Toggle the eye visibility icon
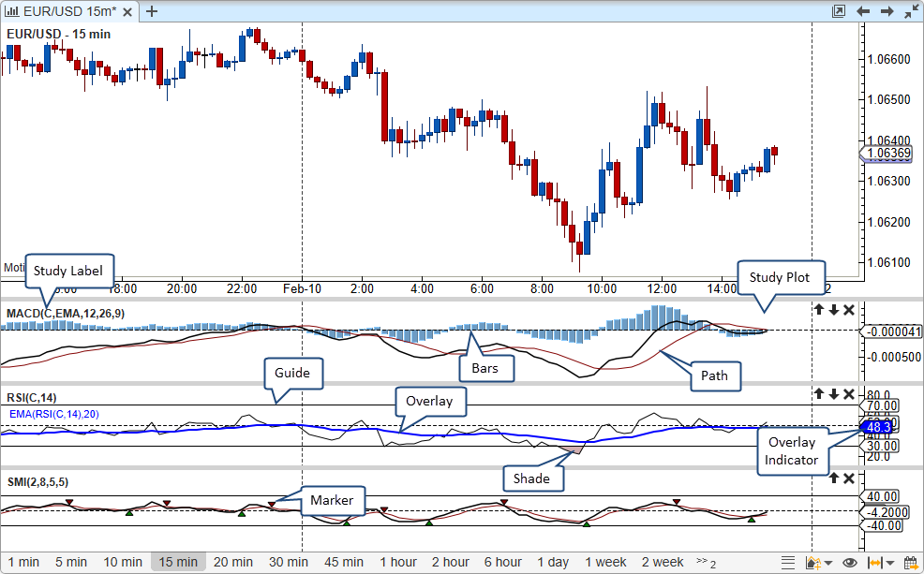924x574 pixels. pos(849,563)
